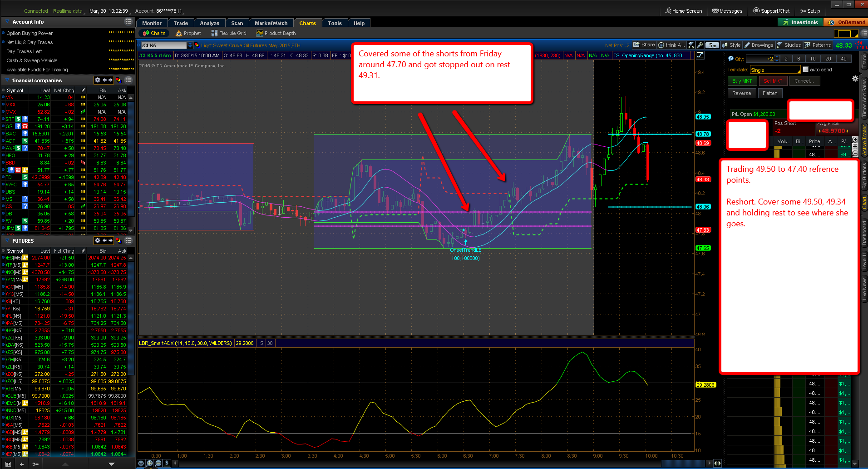868x469 pixels.
Task: Click the edit studies beaker icon
Action: 691,45
